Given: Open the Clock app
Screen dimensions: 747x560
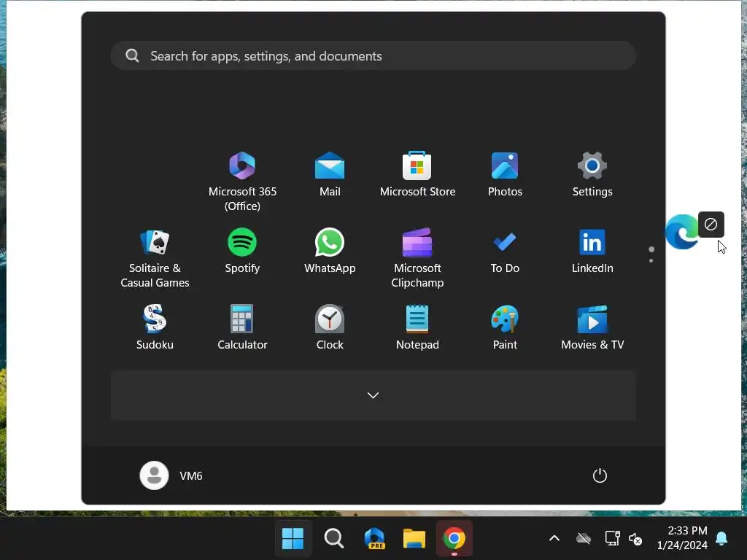Looking at the screenshot, I should (330, 327).
